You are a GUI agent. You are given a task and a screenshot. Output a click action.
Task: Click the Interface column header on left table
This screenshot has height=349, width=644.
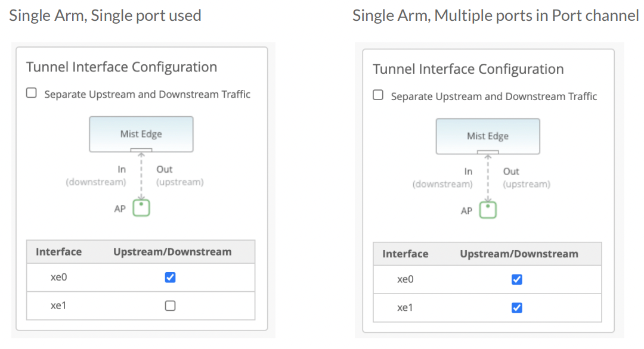tap(59, 251)
